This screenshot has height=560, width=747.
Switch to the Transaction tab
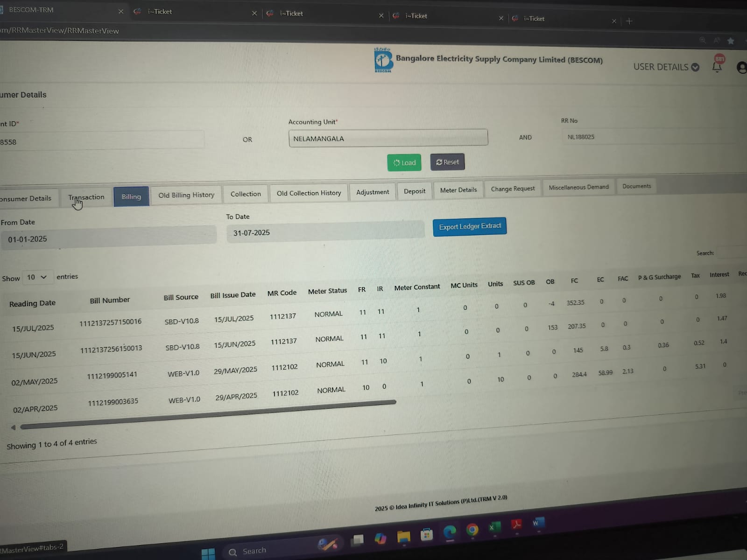86,197
